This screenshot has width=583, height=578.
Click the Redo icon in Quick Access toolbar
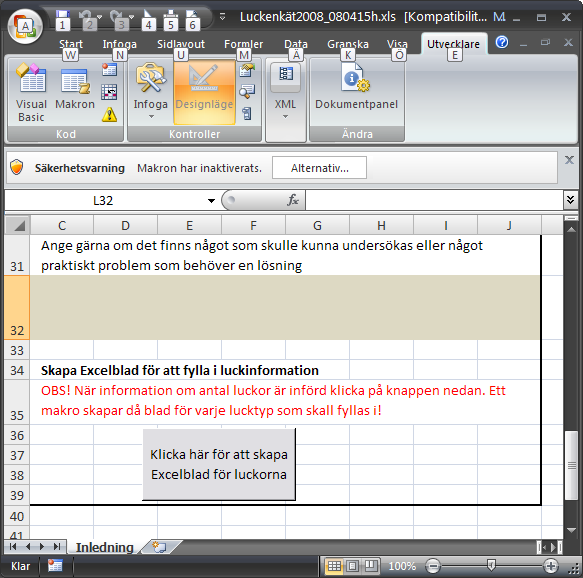117,16
